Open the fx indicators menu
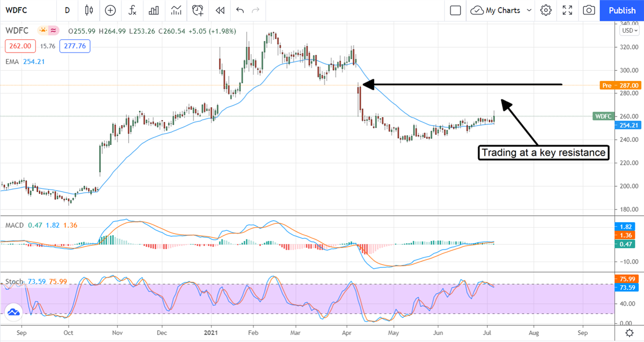 point(132,10)
